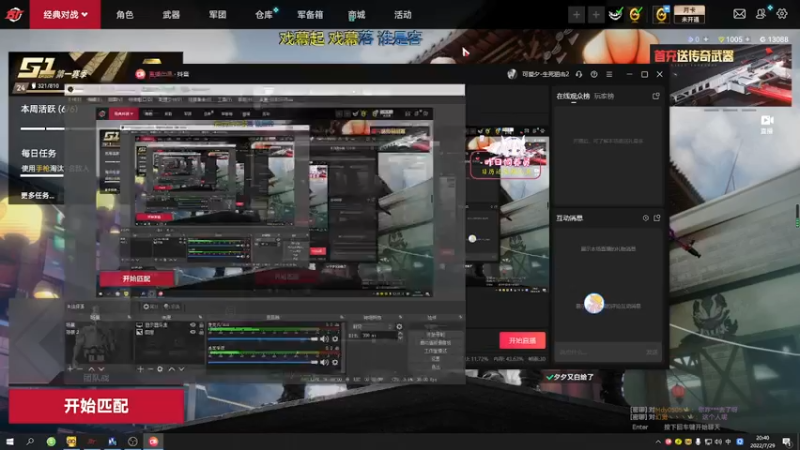This screenshot has width=800, height=450.
Task: Open source properties gear in sources toolbar
Action: click(160, 369)
